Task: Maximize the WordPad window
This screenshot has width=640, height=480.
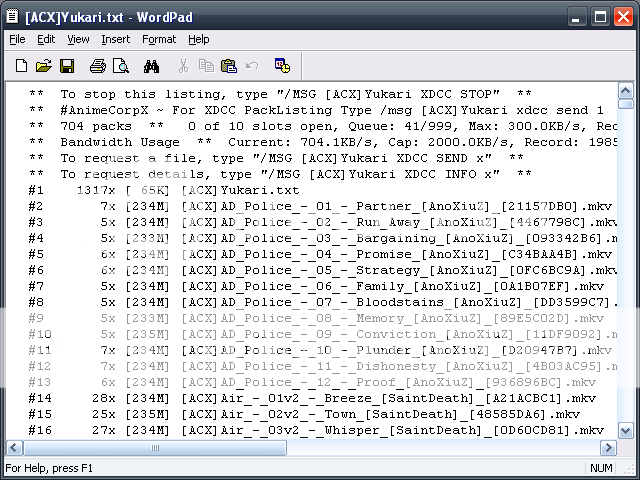Action: 600,17
